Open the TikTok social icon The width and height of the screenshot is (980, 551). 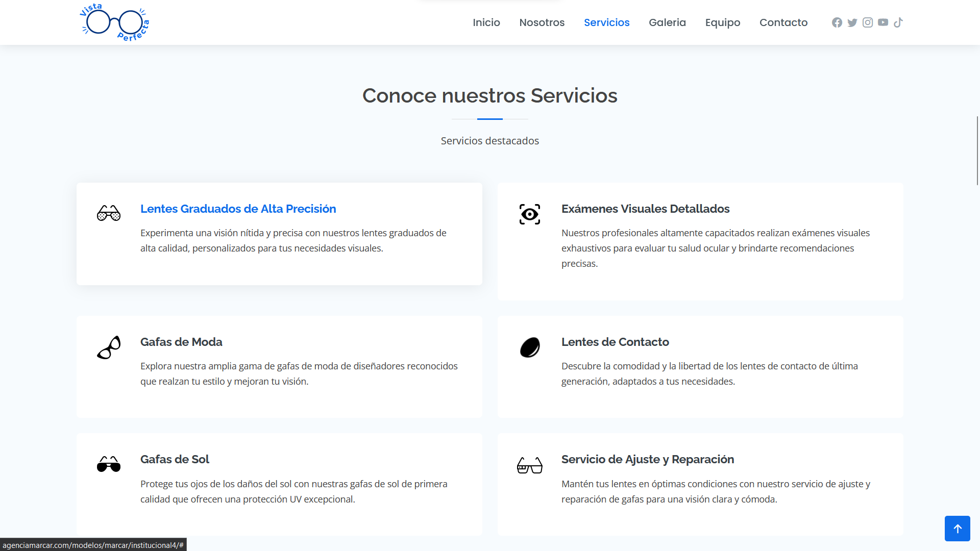tap(898, 22)
